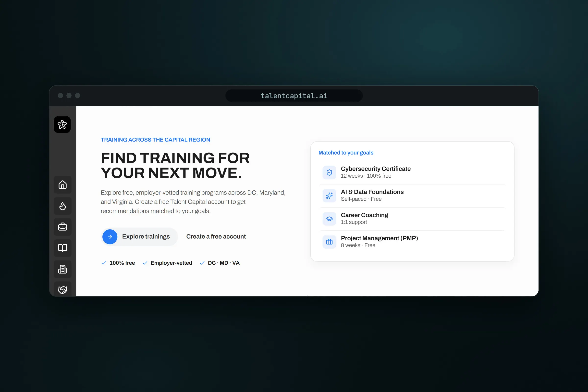The height and width of the screenshot is (392, 588).
Task: Click the flame icon in the sidebar
Action: point(62,206)
